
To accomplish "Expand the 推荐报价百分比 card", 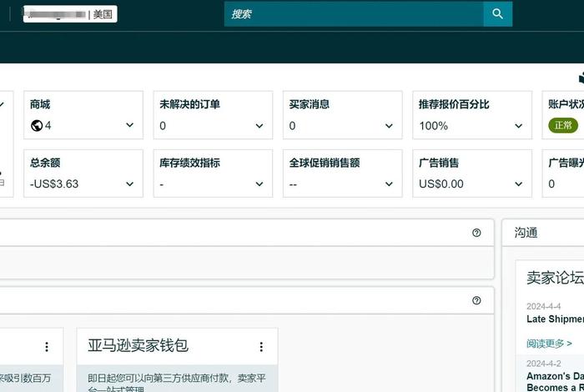I will (518, 126).
